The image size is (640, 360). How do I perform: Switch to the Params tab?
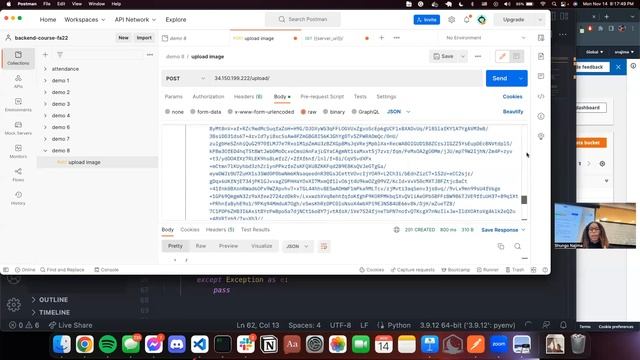pyautogui.click(x=173, y=97)
